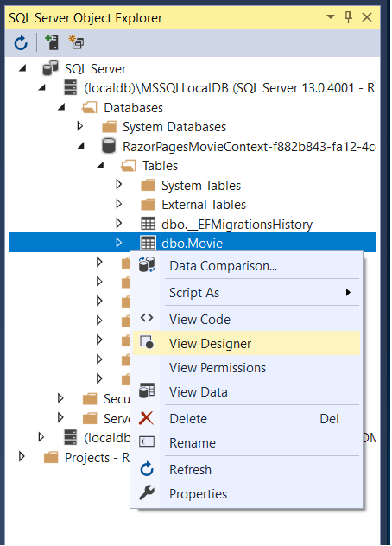Collapse the Tables node
The height and width of the screenshot is (546, 392).
(x=100, y=165)
